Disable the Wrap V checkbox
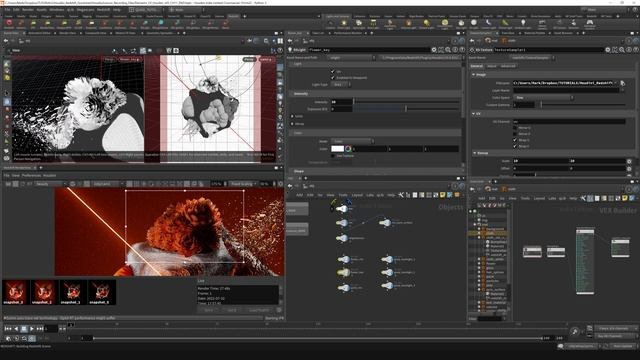640x360 pixels. (x=515, y=146)
